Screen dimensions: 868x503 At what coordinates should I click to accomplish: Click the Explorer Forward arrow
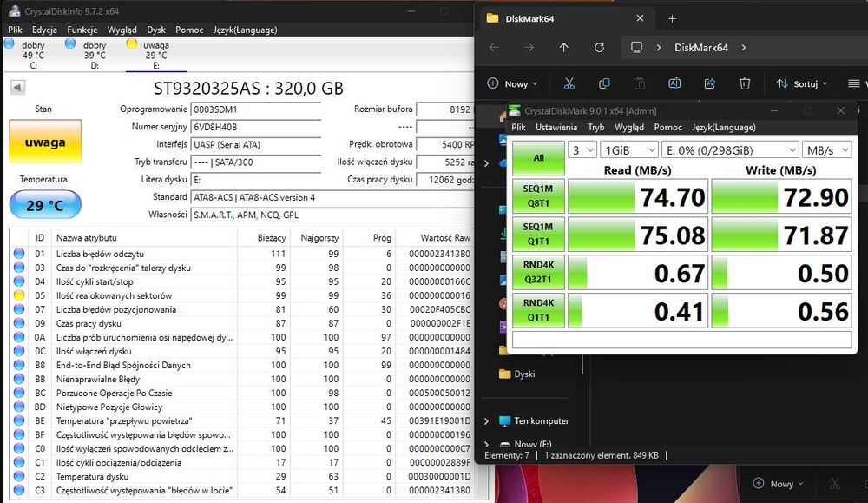pyautogui.click(x=529, y=48)
